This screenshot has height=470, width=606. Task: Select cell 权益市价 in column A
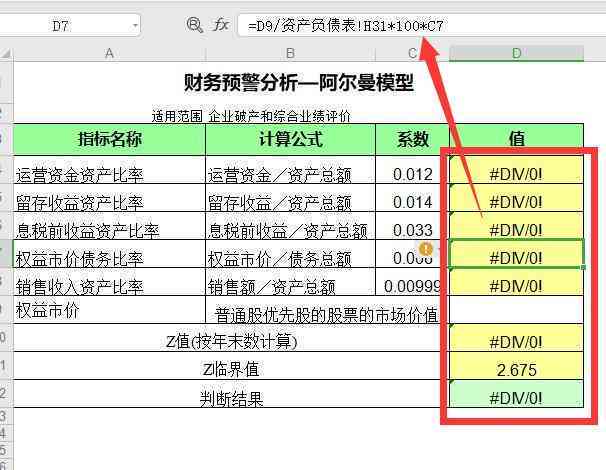pos(109,310)
